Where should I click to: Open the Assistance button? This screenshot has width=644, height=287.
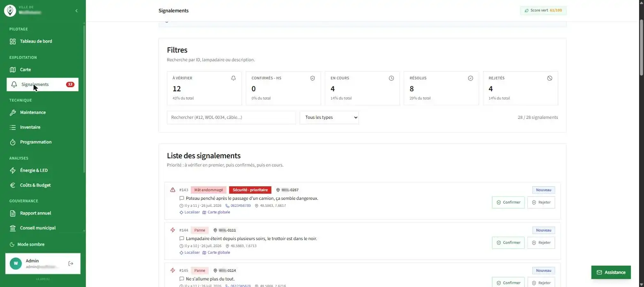(x=611, y=272)
